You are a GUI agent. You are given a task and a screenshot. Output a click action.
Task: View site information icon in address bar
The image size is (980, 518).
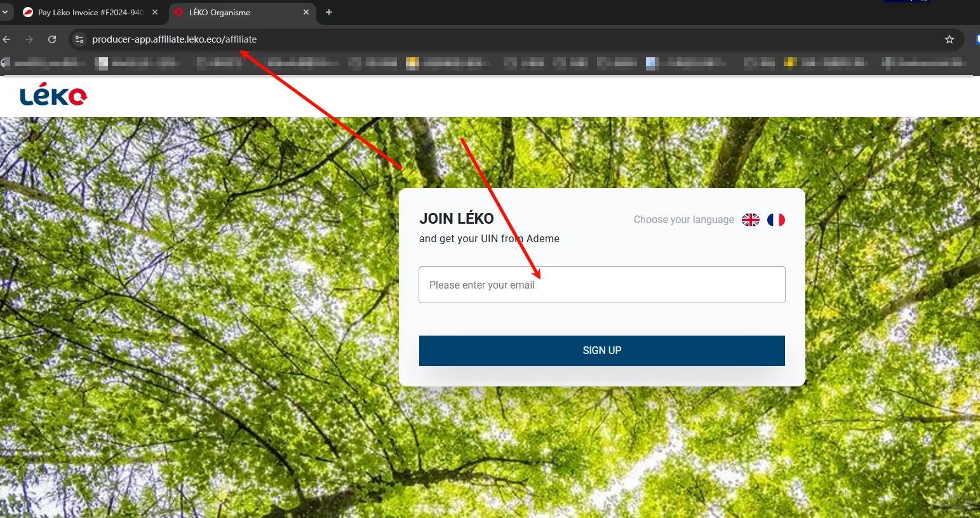pyautogui.click(x=79, y=39)
